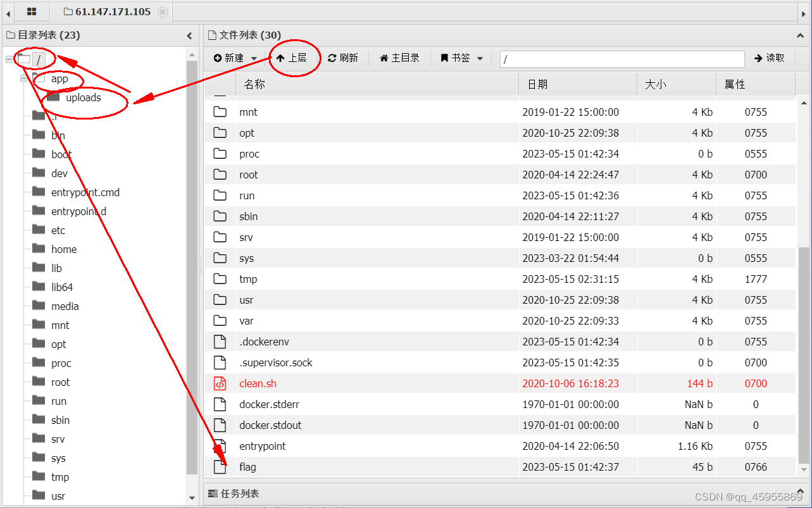Close the 61.147.171.105 tab
Screen dimensions: 812x508
tap(163, 12)
